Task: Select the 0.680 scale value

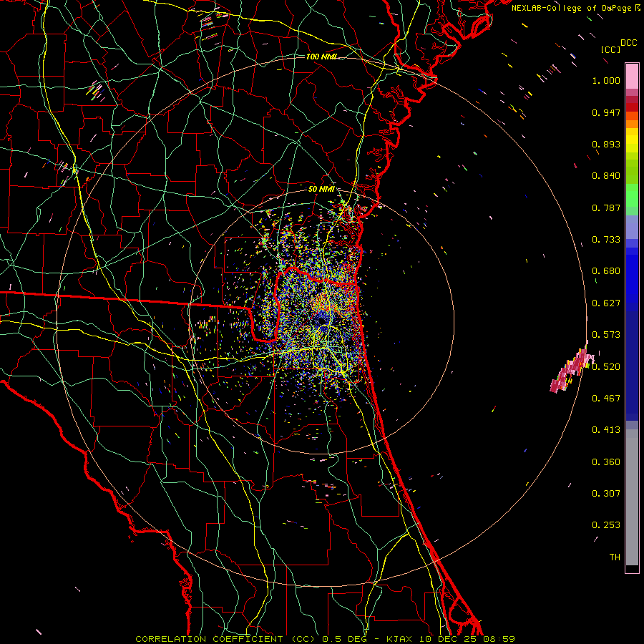Action: pos(606,271)
